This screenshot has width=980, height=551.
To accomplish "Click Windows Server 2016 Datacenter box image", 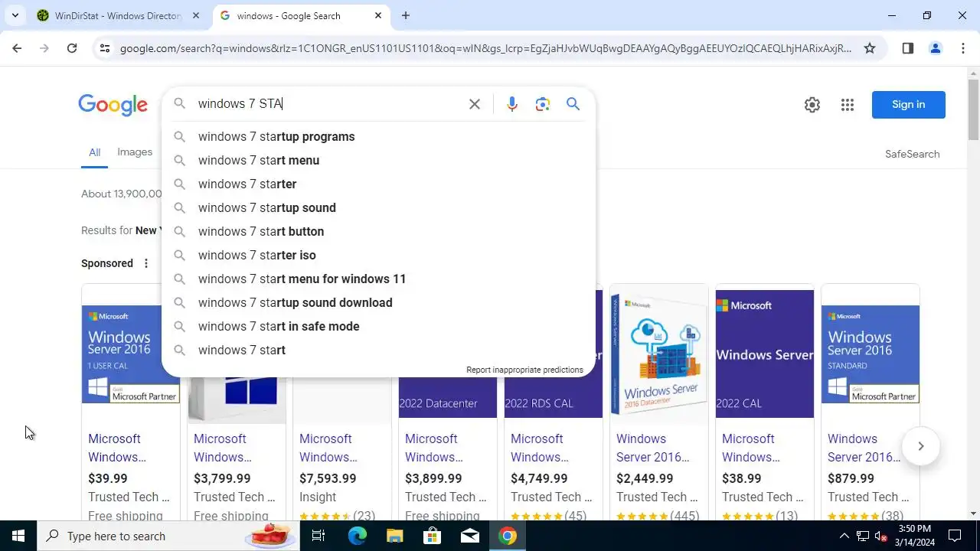I will (x=659, y=354).
